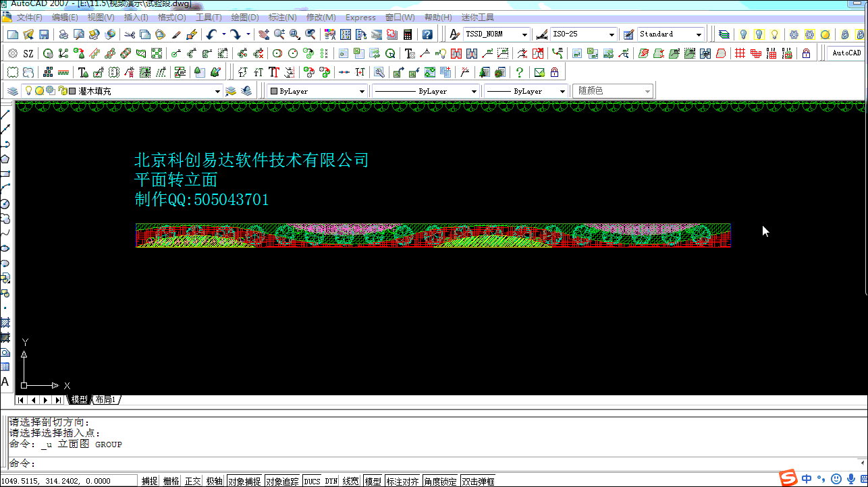Save the drawing with the floppy disk icon
868x487 pixels.
point(44,34)
